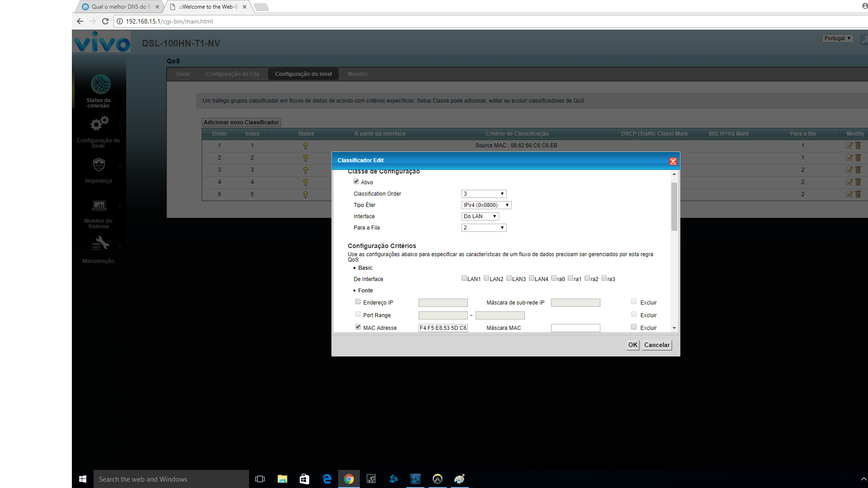The image size is (868, 488).
Task: Enable the Endereço IP checkbox
Action: tap(358, 302)
